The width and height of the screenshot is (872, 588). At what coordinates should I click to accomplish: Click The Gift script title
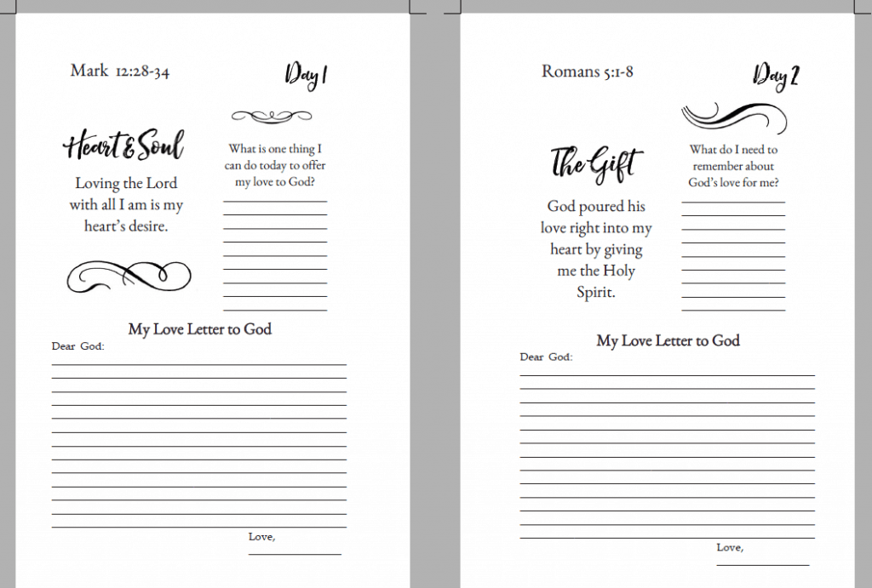click(x=595, y=163)
